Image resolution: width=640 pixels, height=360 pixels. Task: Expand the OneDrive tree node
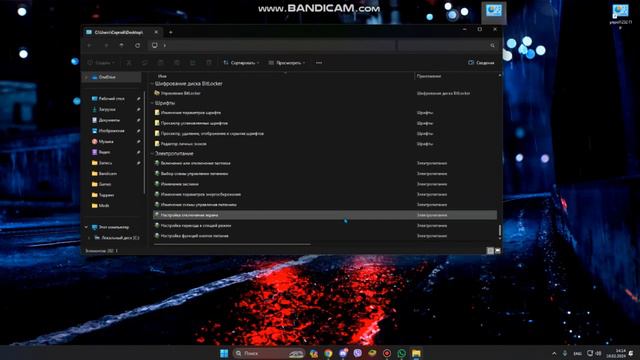pyautogui.click(x=86, y=77)
